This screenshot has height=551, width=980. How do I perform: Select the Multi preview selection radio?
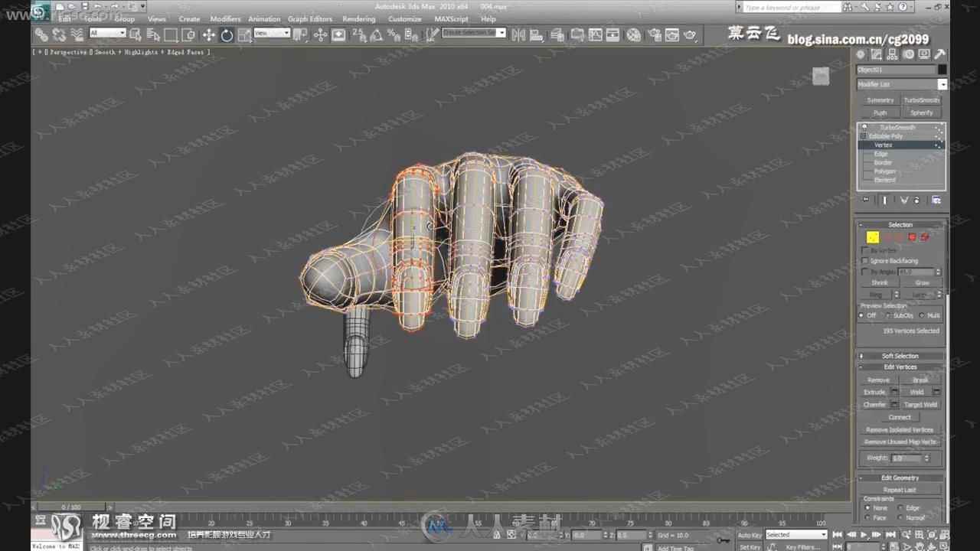[922, 315]
